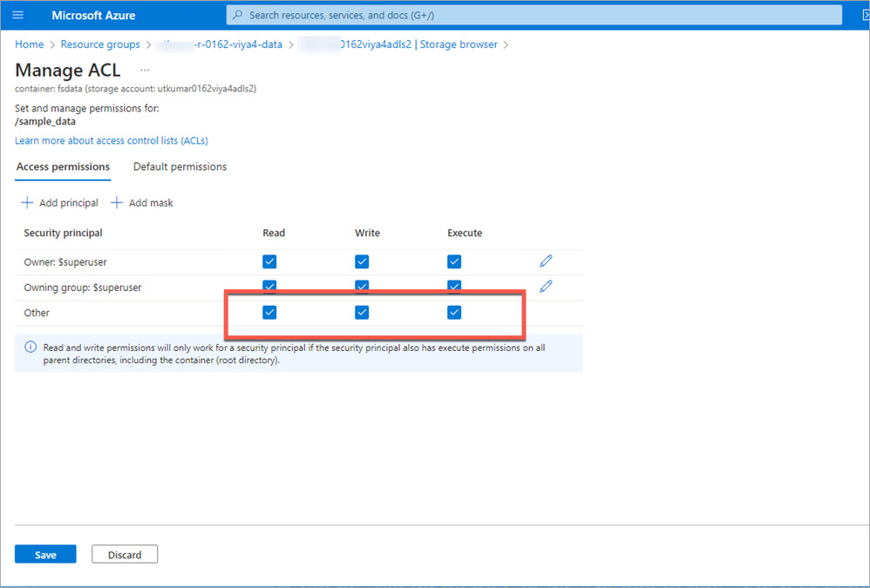Viewport: 870px width, 588px height.
Task: Open Learn more about access control lists link
Action: click(x=112, y=141)
